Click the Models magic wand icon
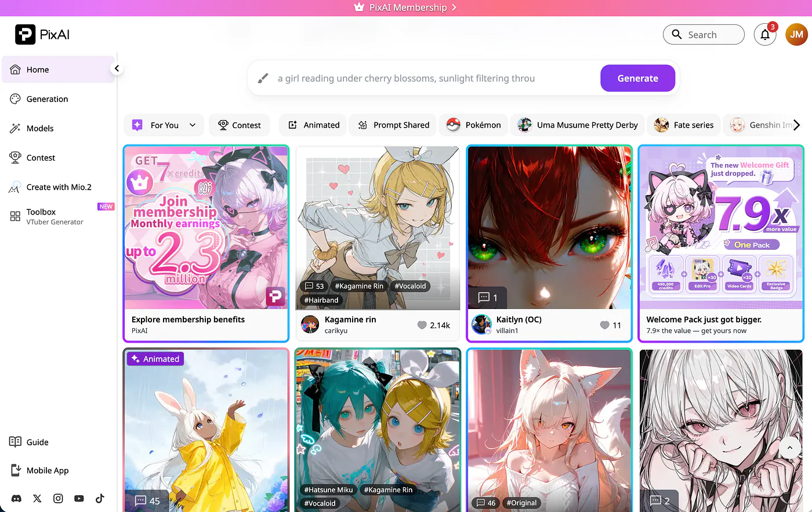Image resolution: width=812 pixels, height=512 pixels. point(16,128)
